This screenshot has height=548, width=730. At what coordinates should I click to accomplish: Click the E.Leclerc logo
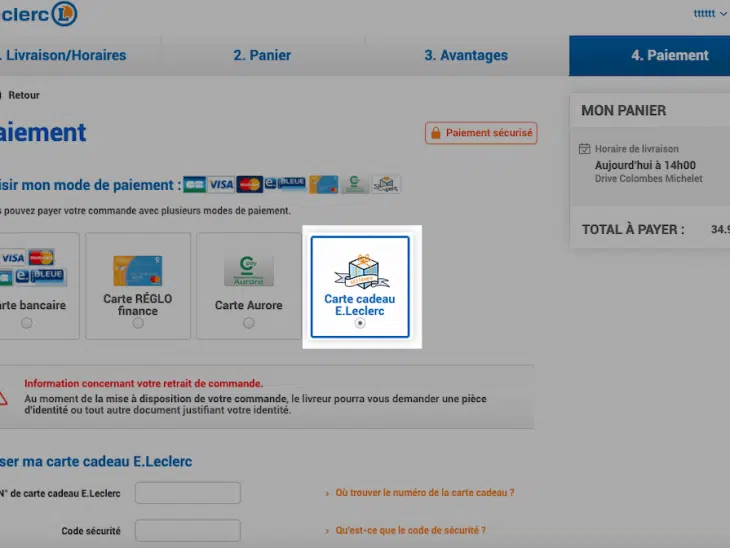pyautogui.click(x=39, y=14)
